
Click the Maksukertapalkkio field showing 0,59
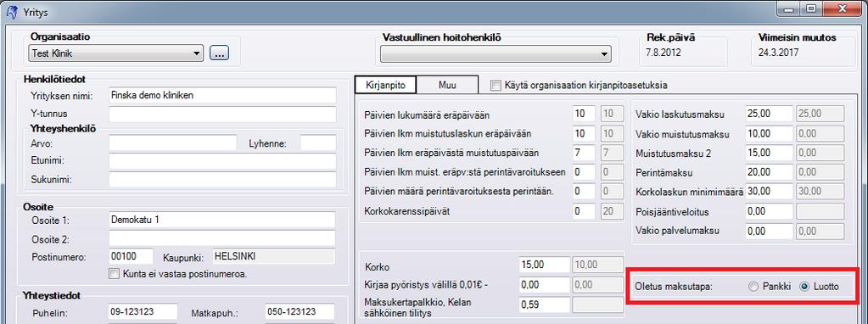point(545,304)
